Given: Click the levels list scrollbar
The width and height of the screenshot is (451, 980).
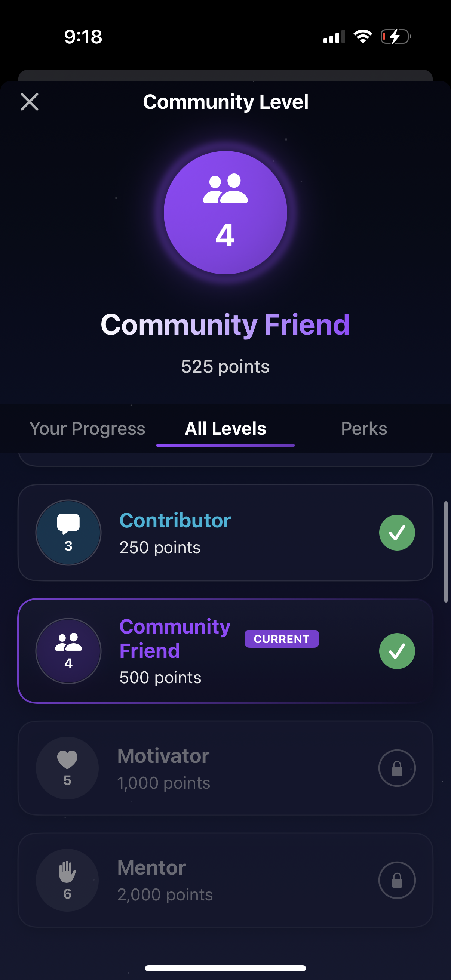Looking at the screenshot, I should coord(446,552).
